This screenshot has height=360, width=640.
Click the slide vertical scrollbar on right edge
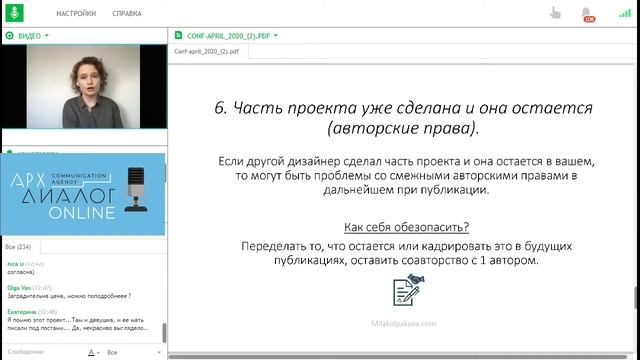pyautogui.click(x=637, y=298)
